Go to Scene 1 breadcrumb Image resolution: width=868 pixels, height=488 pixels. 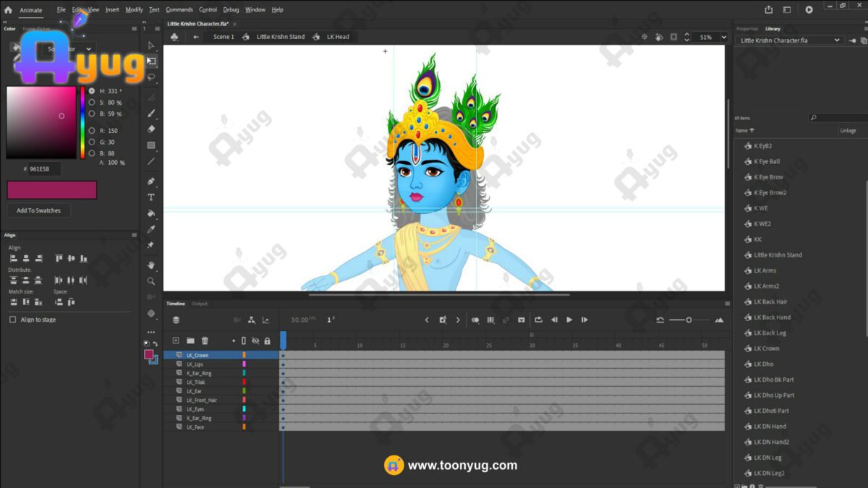(x=224, y=37)
